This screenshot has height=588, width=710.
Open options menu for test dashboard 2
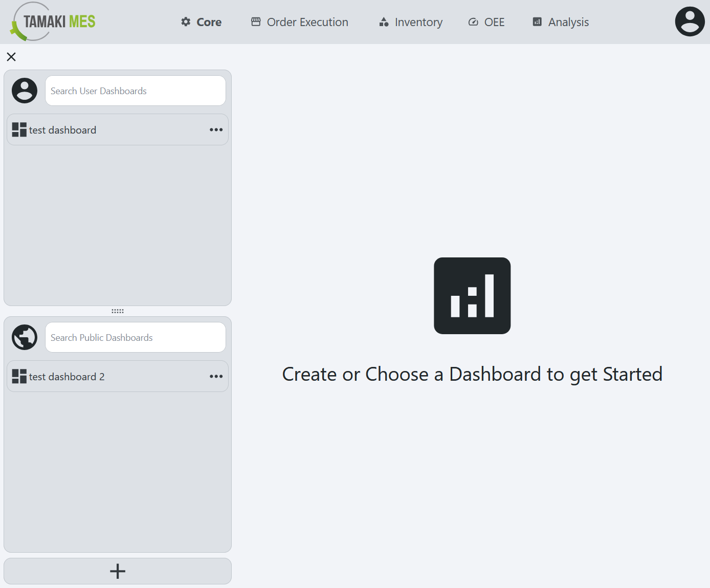[x=216, y=376]
